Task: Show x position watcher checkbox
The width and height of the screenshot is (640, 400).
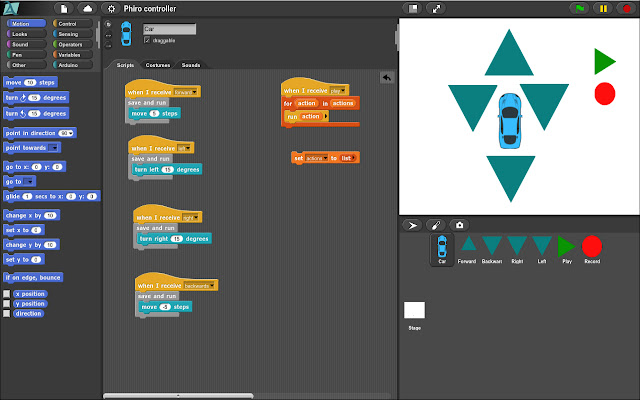Action: (x=7, y=294)
